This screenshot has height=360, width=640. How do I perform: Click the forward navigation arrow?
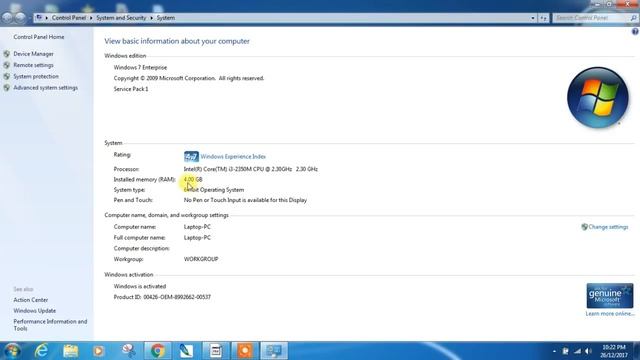[x=20, y=18]
